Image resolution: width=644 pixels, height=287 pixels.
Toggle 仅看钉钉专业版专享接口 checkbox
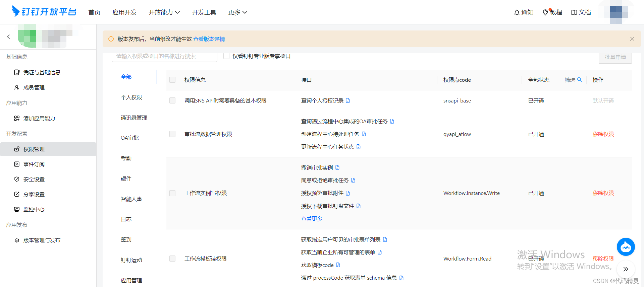tap(226, 56)
